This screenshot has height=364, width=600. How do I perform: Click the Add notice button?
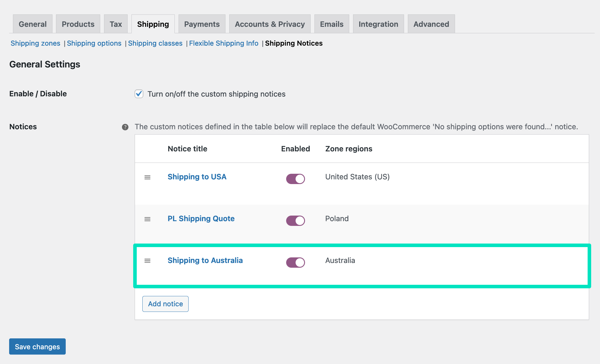coord(165,304)
